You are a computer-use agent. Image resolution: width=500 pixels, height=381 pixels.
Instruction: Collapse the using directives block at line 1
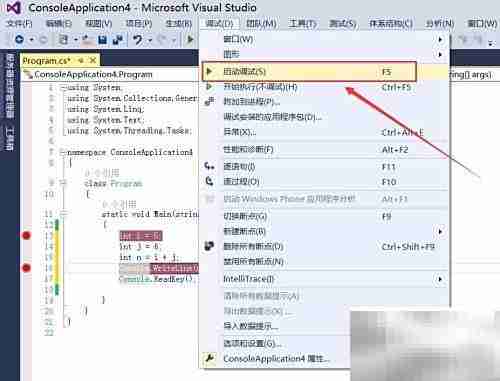click(63, 88)
